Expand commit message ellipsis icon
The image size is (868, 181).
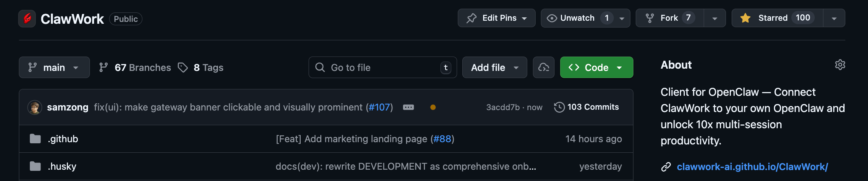(x=408, y=107)
